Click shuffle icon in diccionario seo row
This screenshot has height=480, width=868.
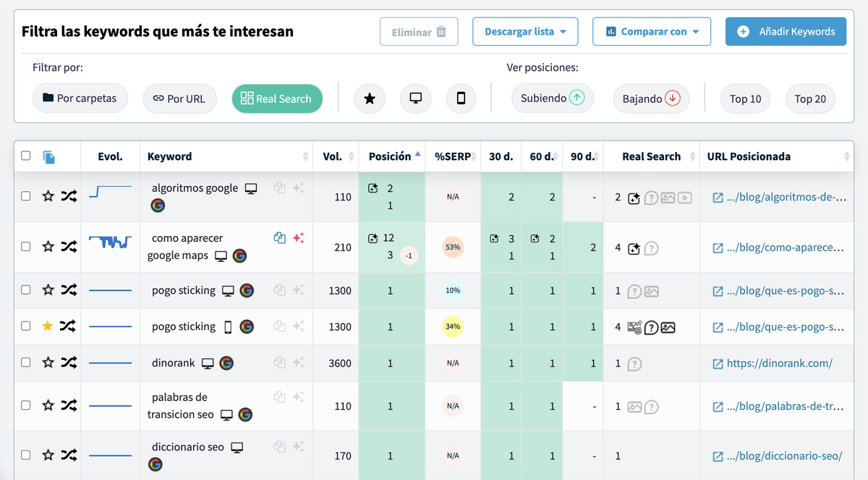tap(68, 455)
